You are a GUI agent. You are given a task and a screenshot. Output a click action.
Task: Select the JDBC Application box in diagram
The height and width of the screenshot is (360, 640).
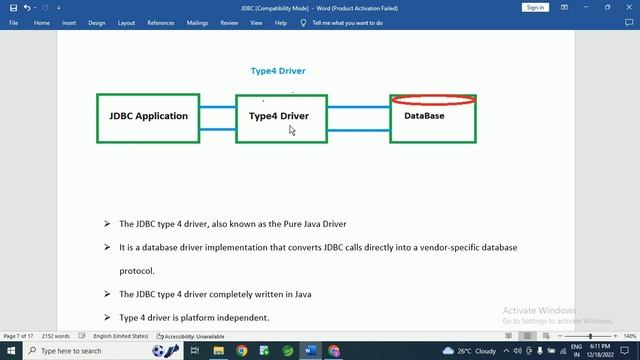148,118
